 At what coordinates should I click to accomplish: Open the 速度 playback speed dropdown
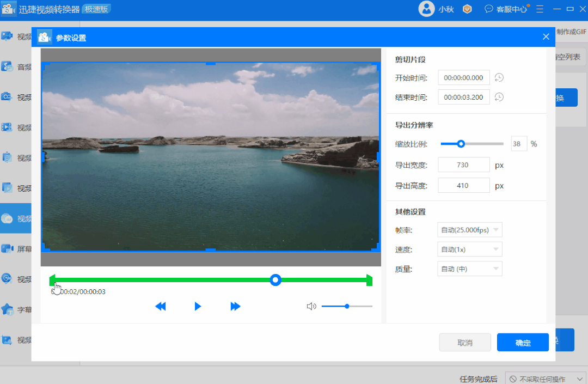[x=469, y=249]
